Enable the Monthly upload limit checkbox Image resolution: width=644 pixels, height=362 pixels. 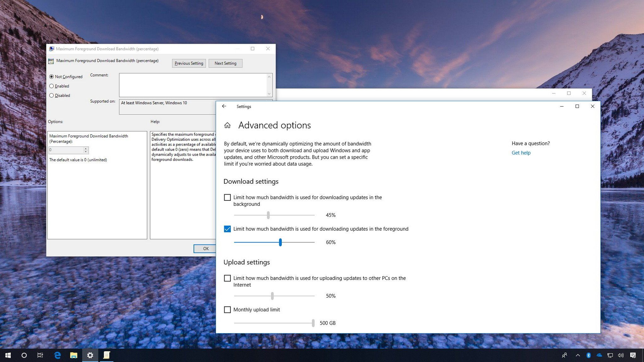pos(227,310)
